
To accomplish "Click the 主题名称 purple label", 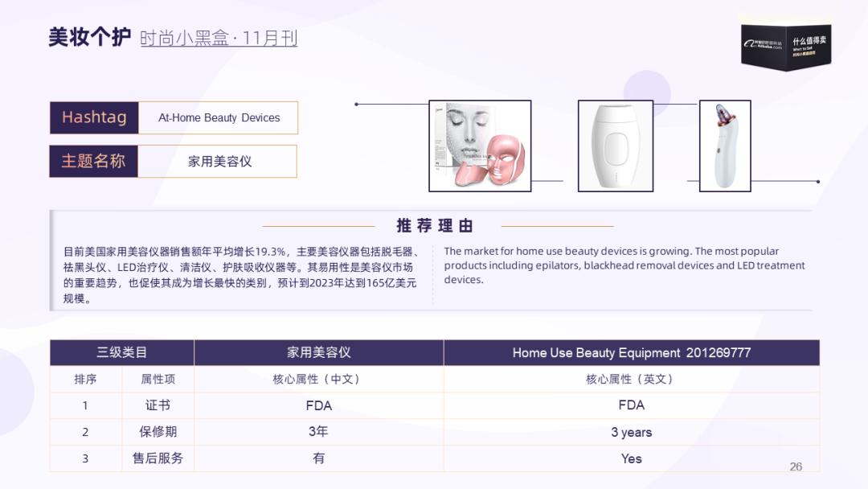I will tap(94, 161).
